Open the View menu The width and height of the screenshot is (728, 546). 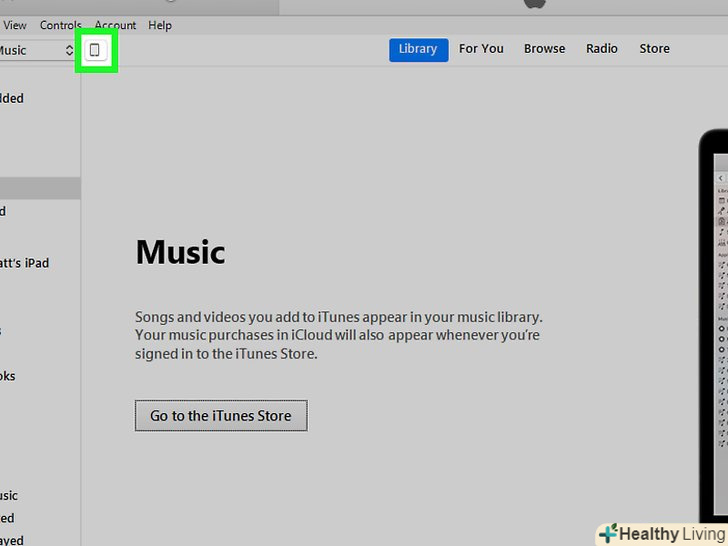point(15,25)
